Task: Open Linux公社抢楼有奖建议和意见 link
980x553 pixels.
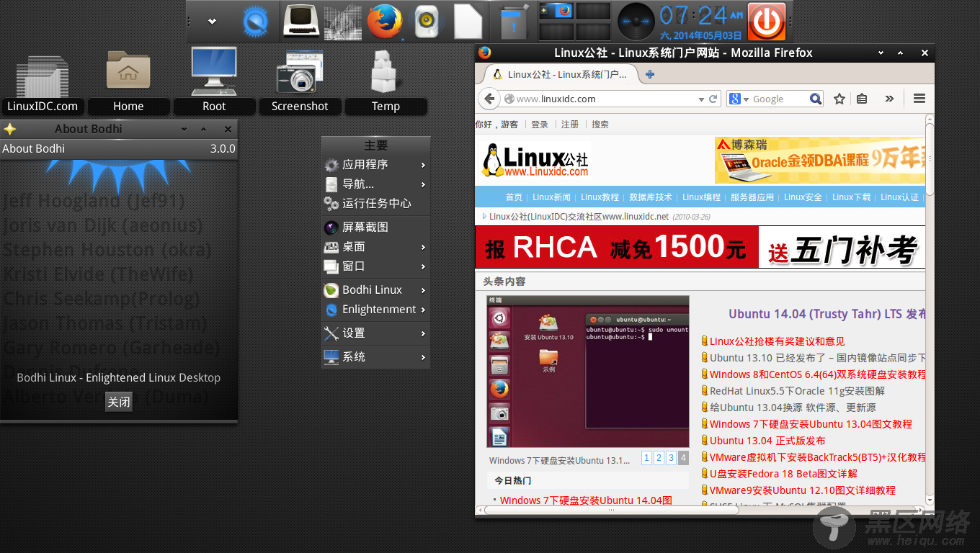Action: 777,341
